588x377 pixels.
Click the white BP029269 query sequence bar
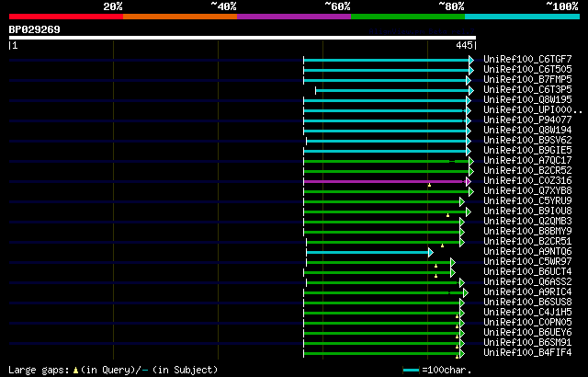click(x=243, y=38)
